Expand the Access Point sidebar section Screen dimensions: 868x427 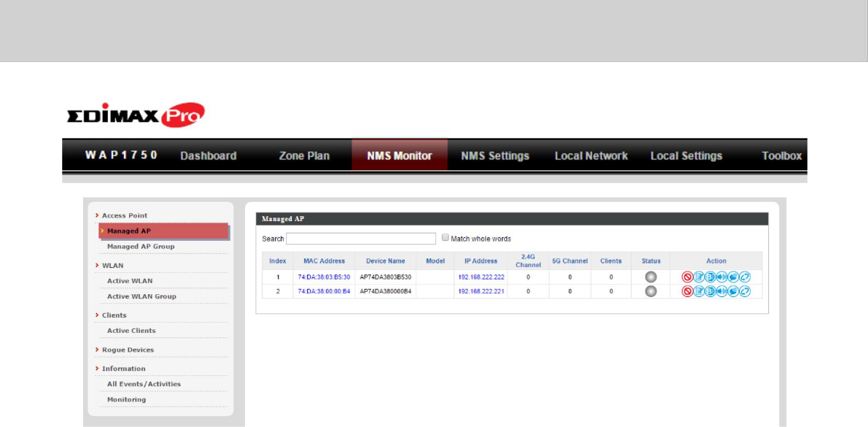(125, 215)
